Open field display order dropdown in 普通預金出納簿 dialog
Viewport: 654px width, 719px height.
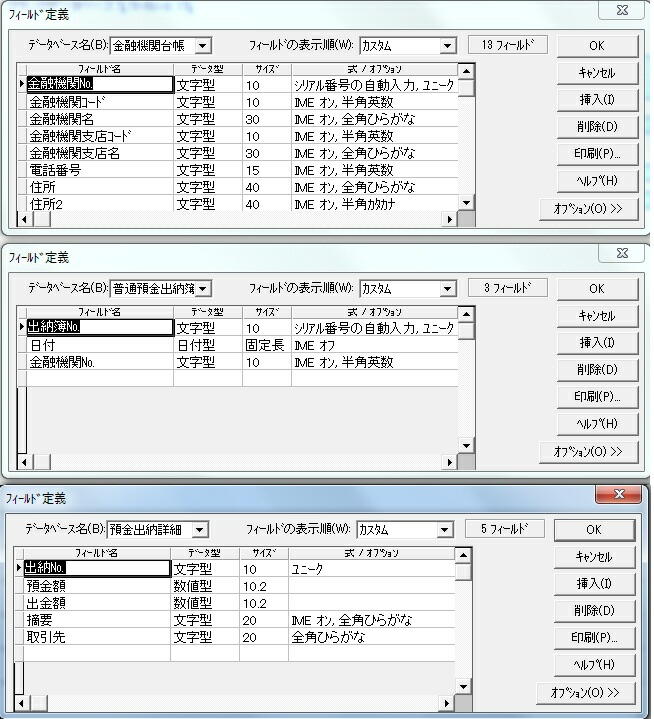click(x=447, y=289)
